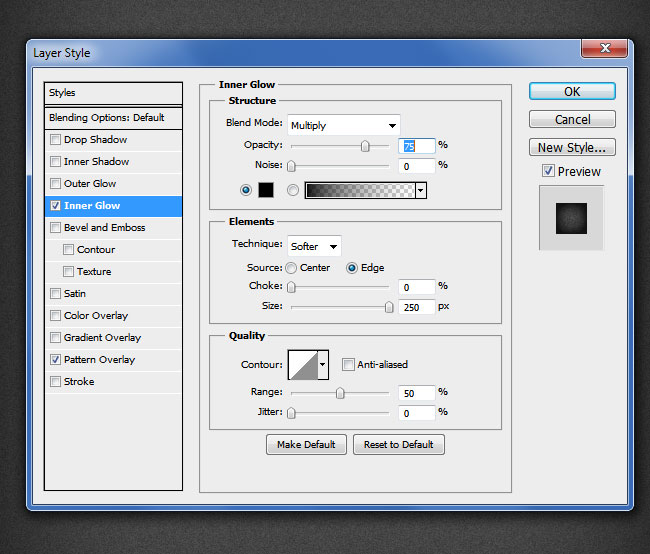Open the gradient picker dropdown arrow
The height and width of the screenshot is (554, 650).
coord(421,190)
